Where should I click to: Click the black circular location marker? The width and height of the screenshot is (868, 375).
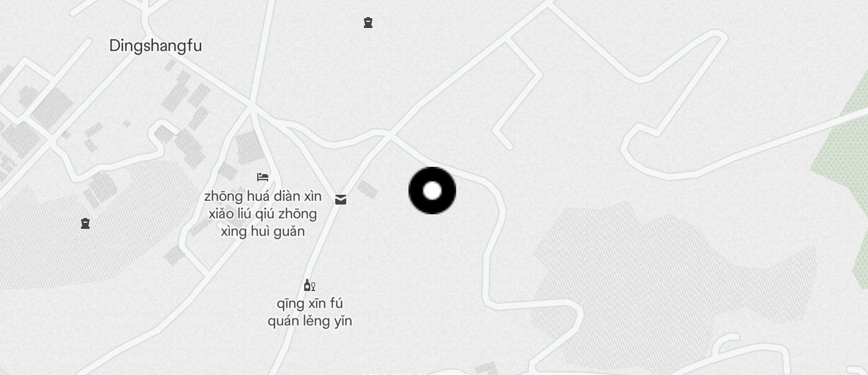point(432,191)
